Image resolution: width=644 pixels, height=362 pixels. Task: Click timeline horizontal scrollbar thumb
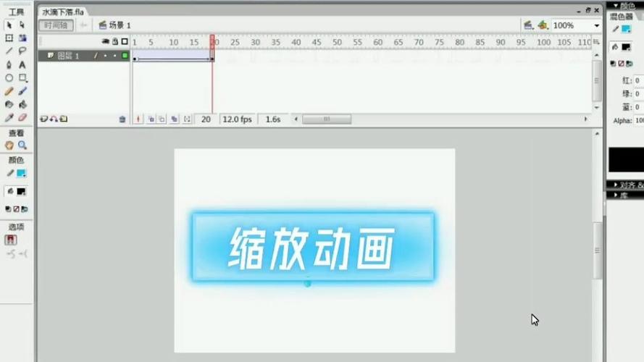[x=327, y=119]
